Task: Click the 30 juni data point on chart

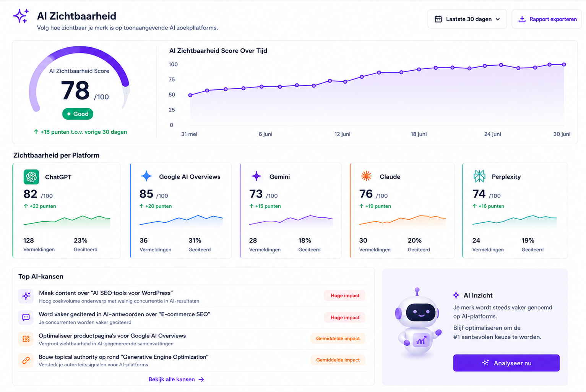Action: [x=564, y=65]
